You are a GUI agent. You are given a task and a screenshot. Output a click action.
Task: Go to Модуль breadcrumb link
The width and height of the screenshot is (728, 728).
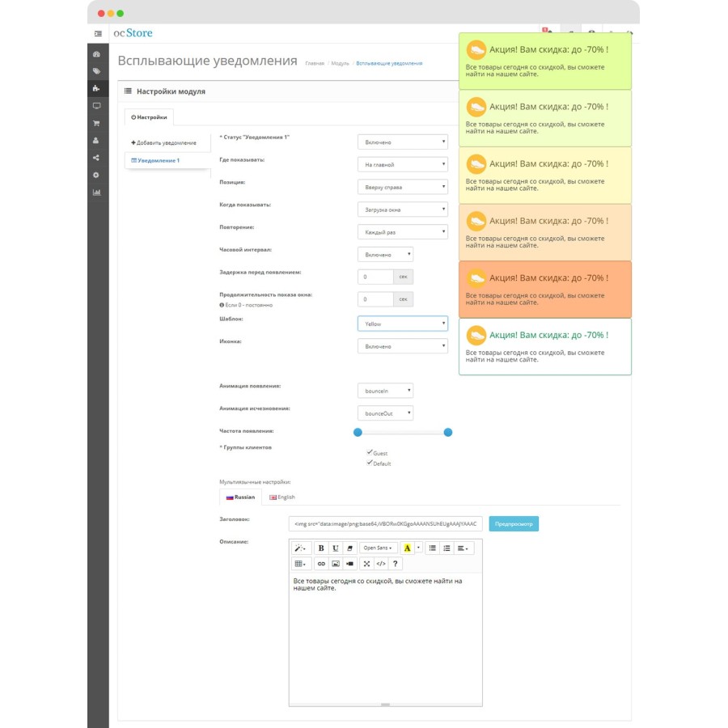coord(340,63)
